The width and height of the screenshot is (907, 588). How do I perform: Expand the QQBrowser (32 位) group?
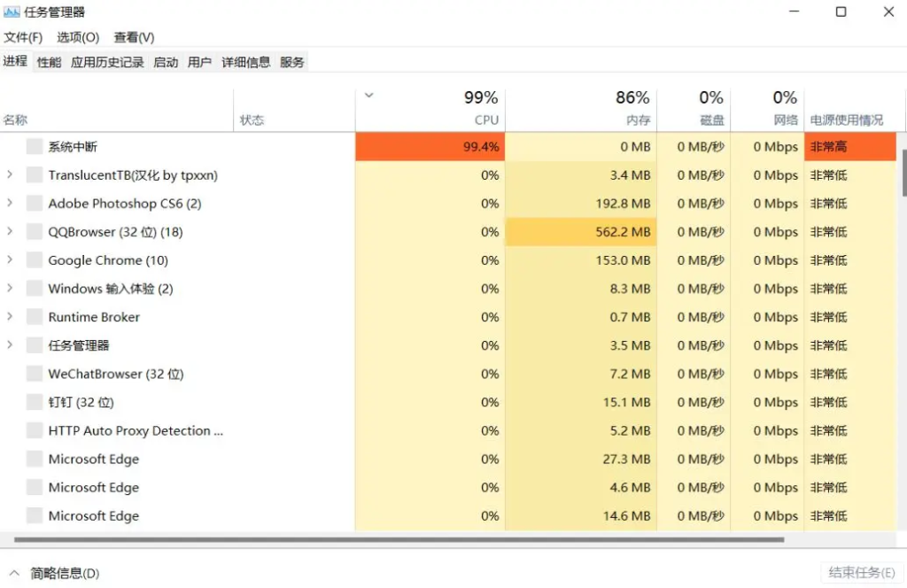(10, 231)
